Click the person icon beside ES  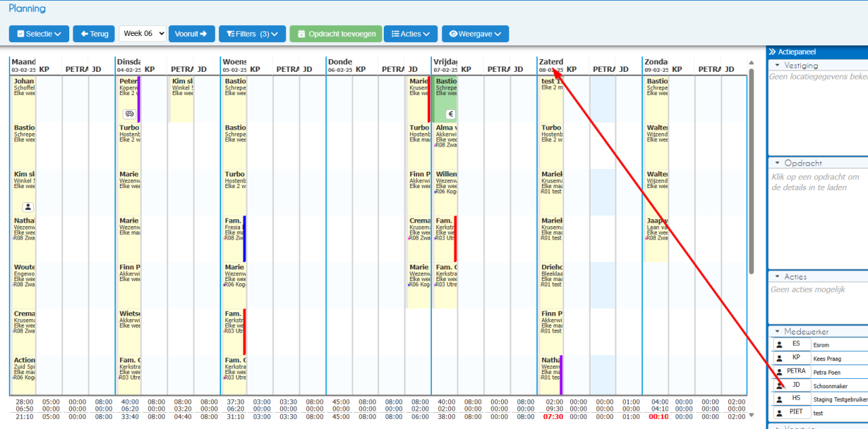[x=779, y=345]
